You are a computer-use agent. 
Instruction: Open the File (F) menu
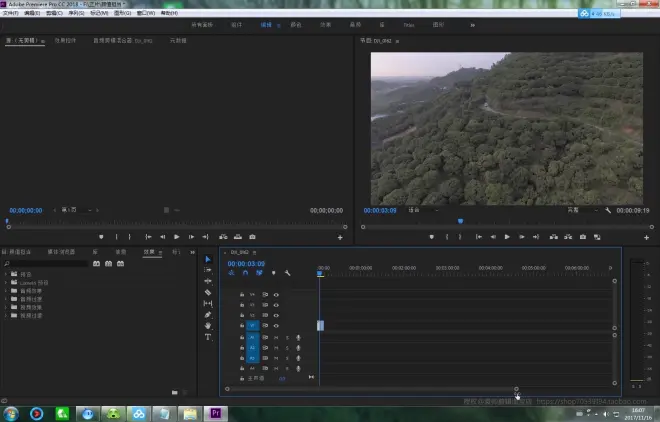click(x=11, y=13)
